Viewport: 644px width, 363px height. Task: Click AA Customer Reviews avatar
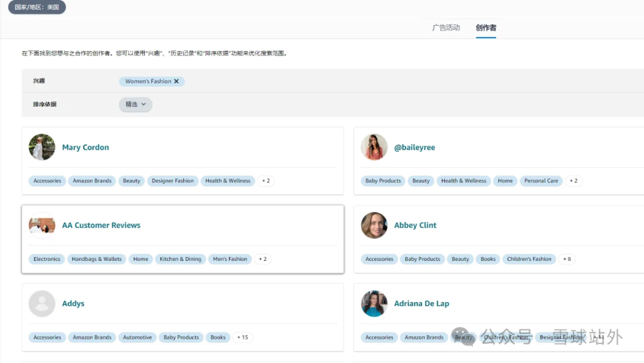click(42, 226)
